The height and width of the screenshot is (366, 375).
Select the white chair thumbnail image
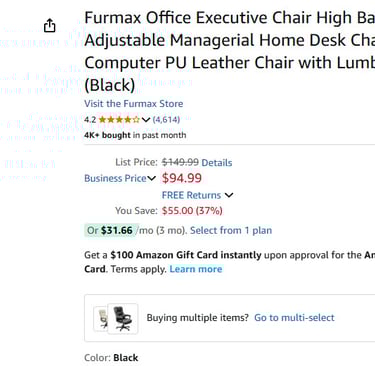pos(101,319)
